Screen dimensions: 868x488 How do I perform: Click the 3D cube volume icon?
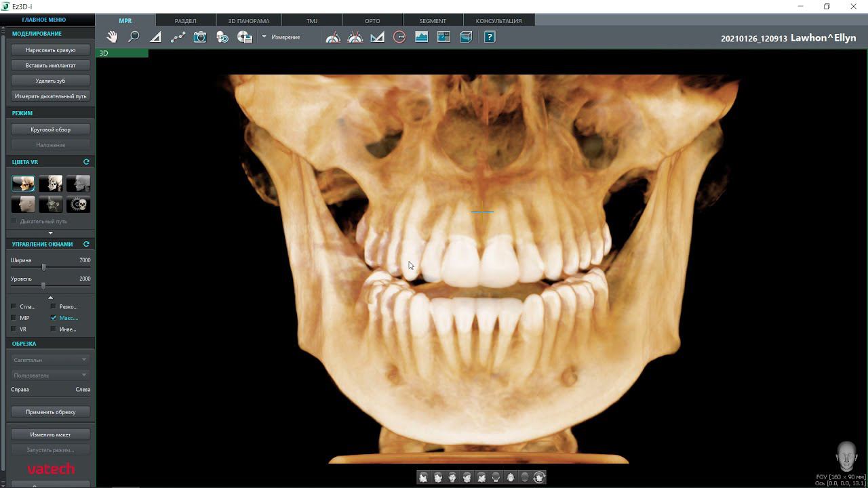pos(466,37)
